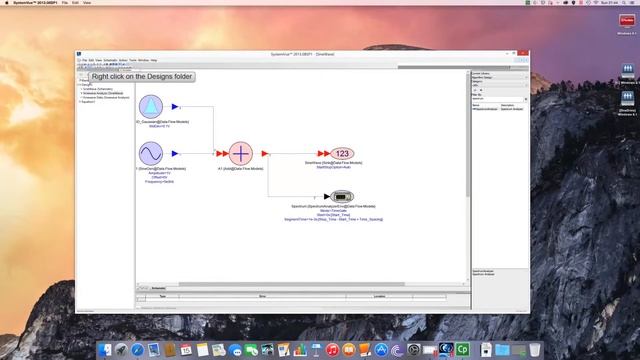
Task: Open Finder in the Dock
Action: tap(105, 350)
